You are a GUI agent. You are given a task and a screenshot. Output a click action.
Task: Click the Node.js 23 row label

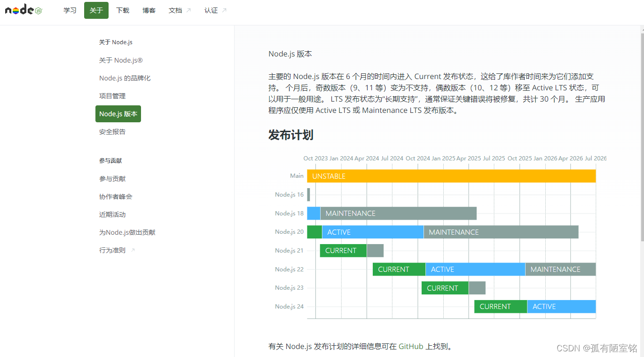pos(289,287)
